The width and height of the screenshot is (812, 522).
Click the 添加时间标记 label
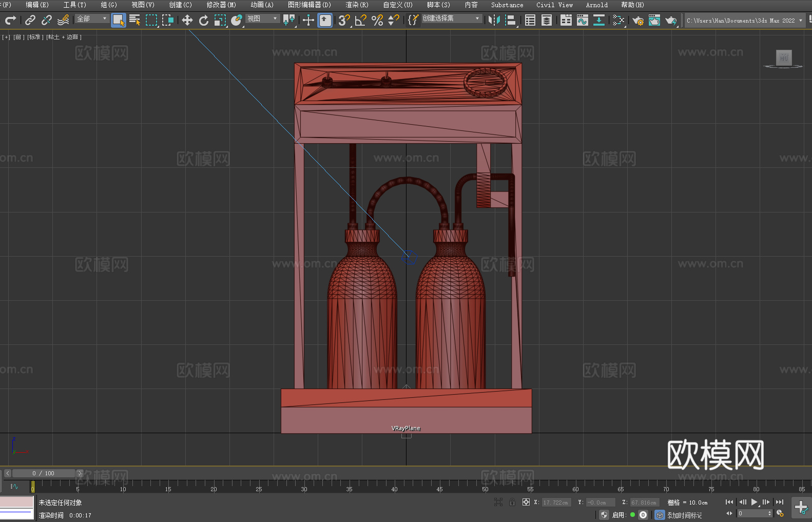click(684, 515)
